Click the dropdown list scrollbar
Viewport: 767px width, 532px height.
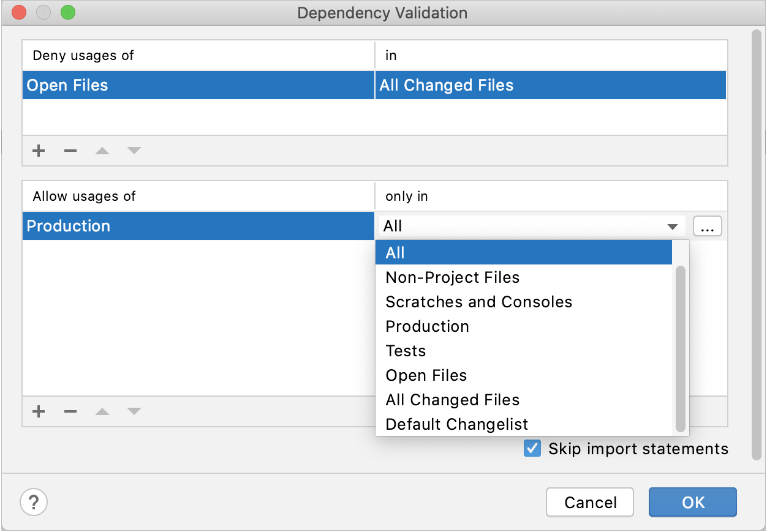680,349
